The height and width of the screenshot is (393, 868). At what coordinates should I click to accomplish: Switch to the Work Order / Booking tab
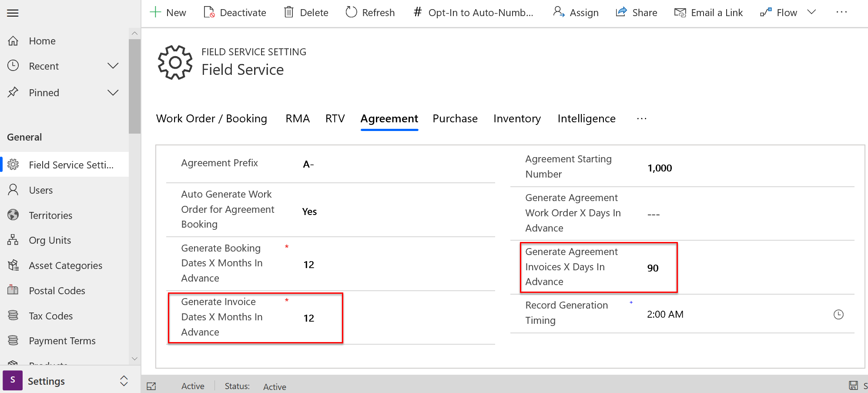pos(212,118)
